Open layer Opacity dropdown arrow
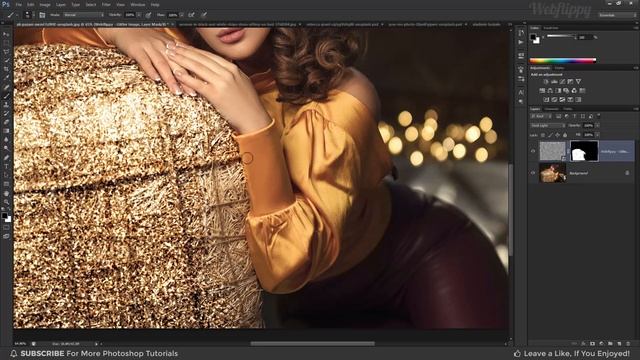Viewport: 640px width, 360px height. tap(598, 125)
